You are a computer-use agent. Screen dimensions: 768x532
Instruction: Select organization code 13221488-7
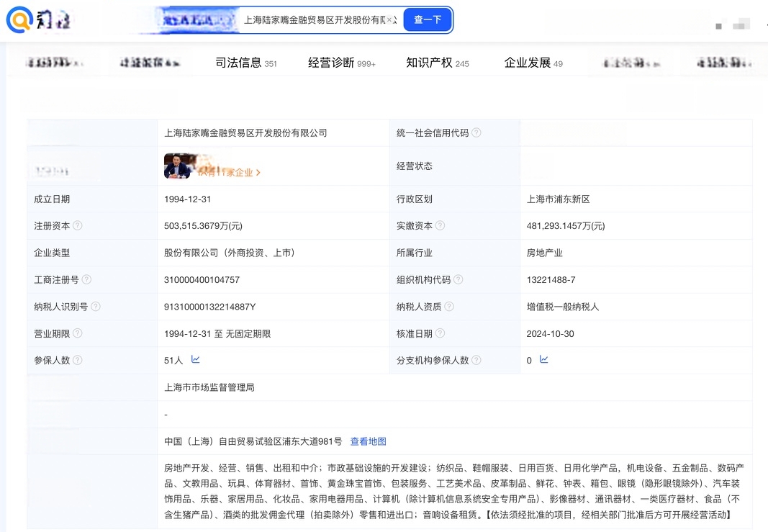click(551, 280)
